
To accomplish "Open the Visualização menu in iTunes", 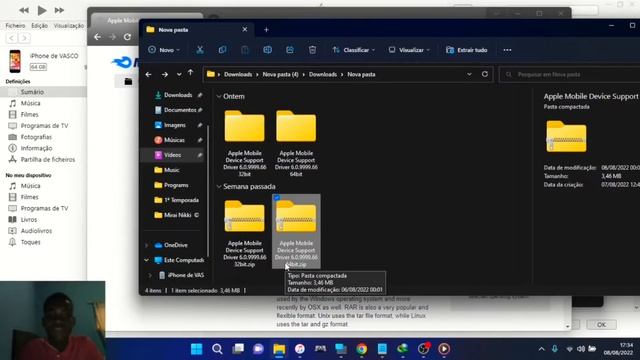I will pos(69,26).
